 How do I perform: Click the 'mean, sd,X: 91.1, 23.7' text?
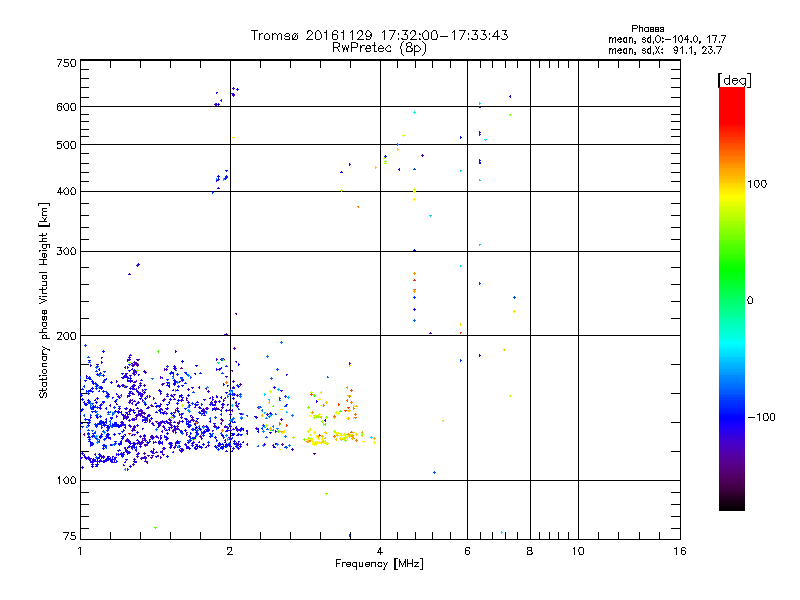click(x=665, y=50)
